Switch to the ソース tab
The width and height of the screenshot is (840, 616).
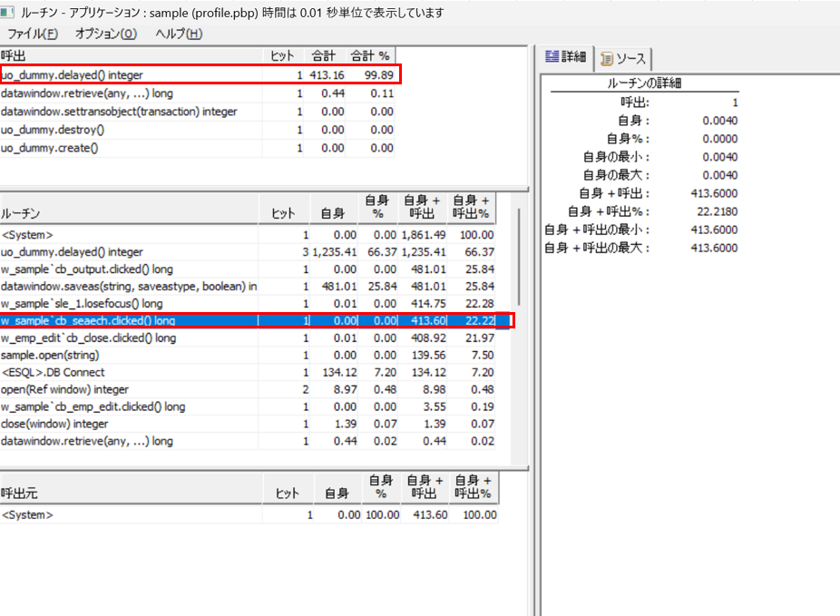[624, 58]
